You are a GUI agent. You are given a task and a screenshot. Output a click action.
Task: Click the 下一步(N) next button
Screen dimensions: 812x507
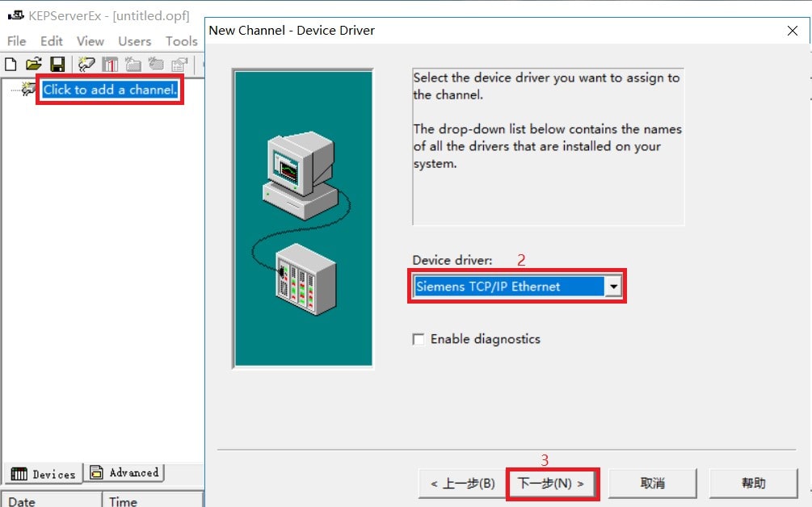551,484
